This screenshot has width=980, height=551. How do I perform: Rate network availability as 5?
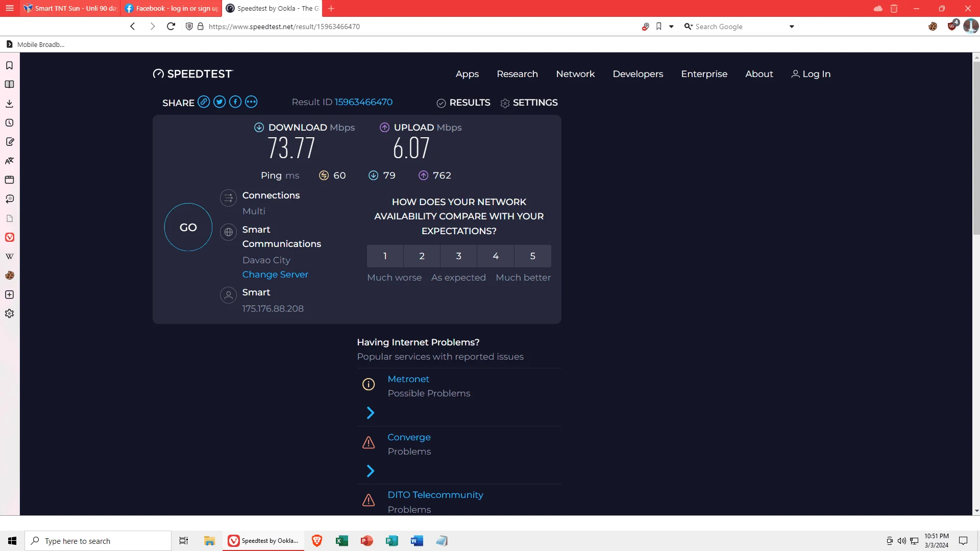tap(533, 256)
